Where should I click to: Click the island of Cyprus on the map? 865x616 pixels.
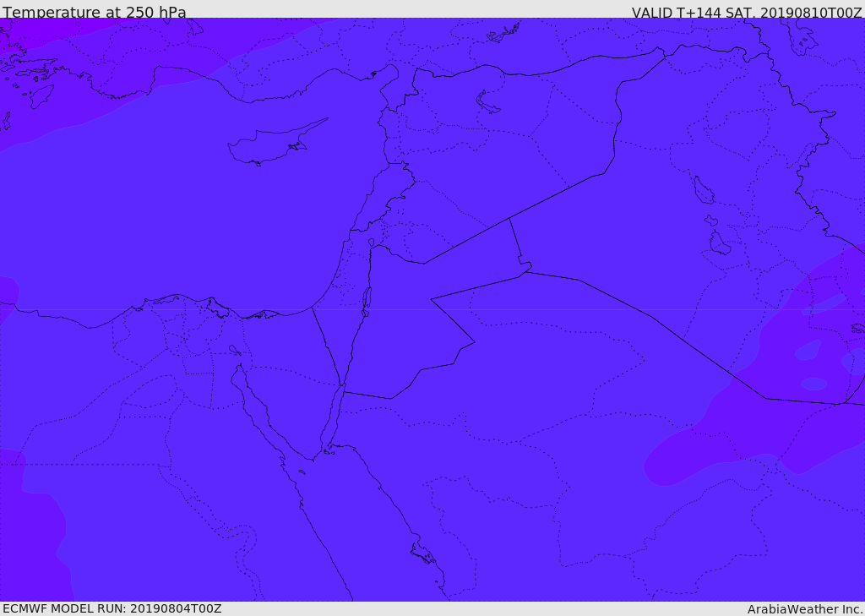pyautogui.click(x=276, y=144)
